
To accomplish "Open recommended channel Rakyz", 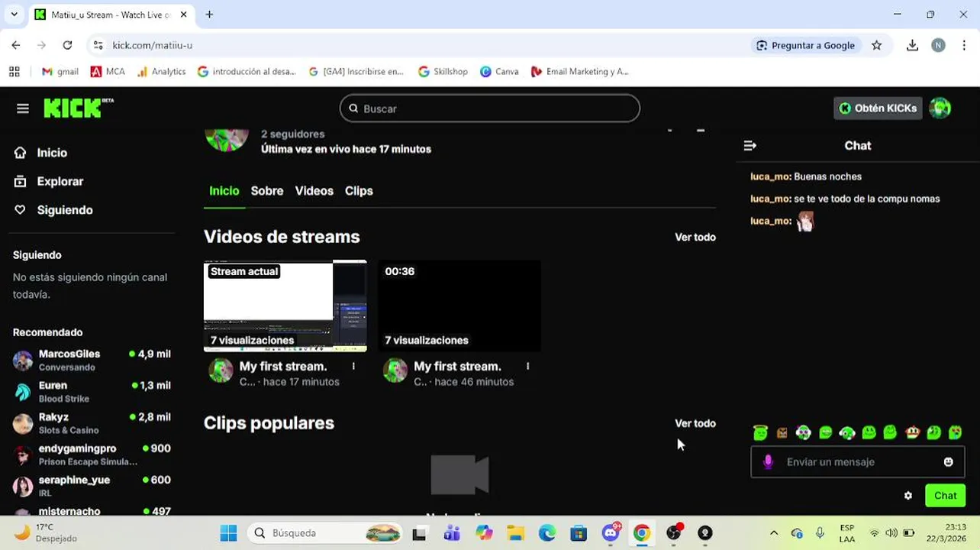I will 92,423.
